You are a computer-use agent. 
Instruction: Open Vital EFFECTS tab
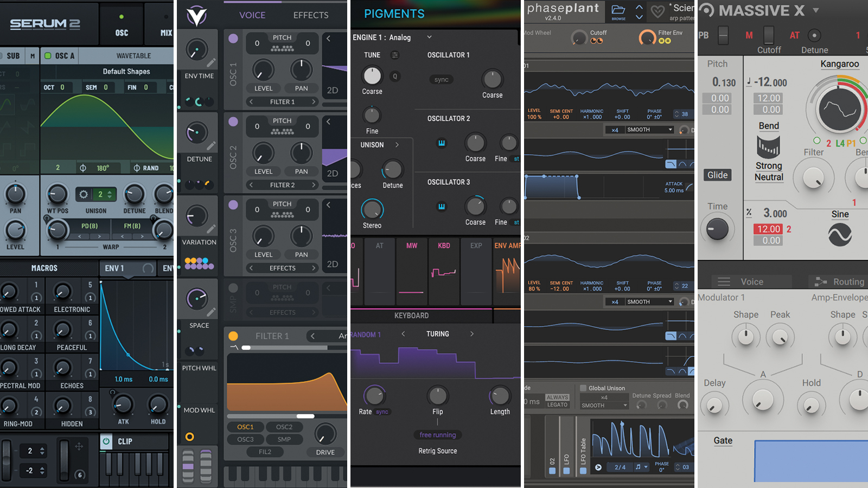click(x=311, y=15)
